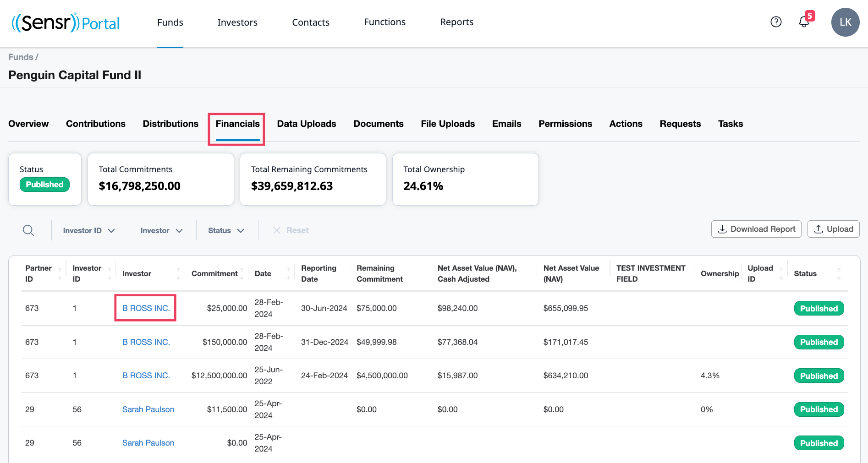Switch to the Distributions tab
The width and height of the screenshot is (868, 463).
[170, 124]
